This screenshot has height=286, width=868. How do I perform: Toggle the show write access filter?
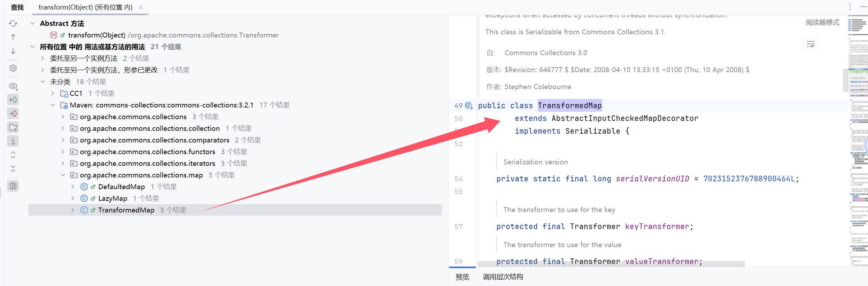(x=13, y=113)
